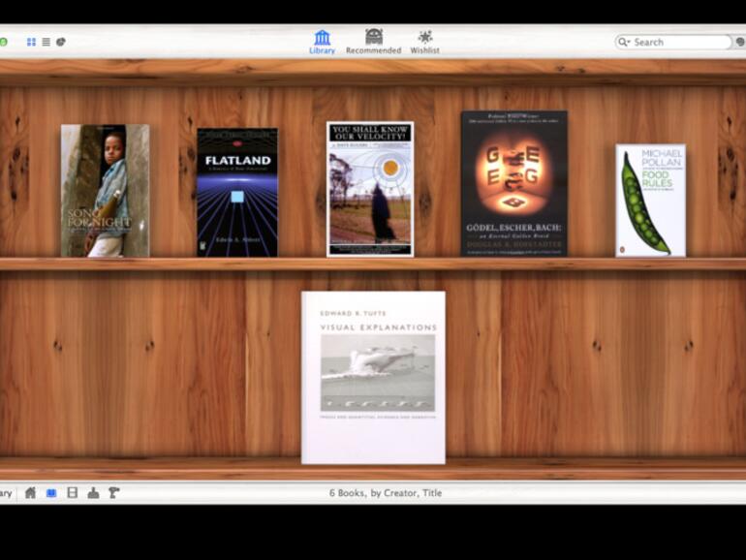Select the Song for Night book

(105, 190)
